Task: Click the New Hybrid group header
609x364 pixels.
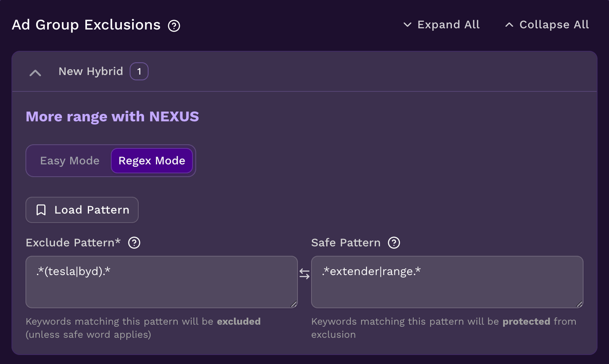Action: 91,72
